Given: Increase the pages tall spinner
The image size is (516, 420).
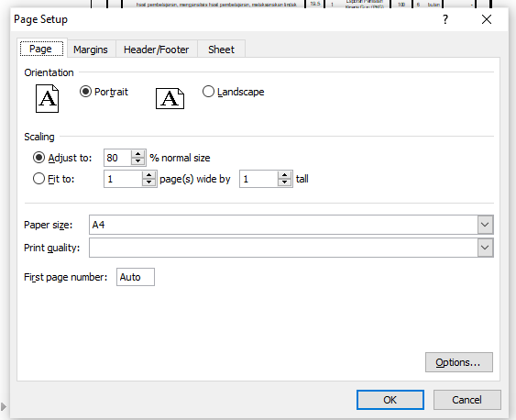Looking at the screenshot, I should (x=285, y=175).
